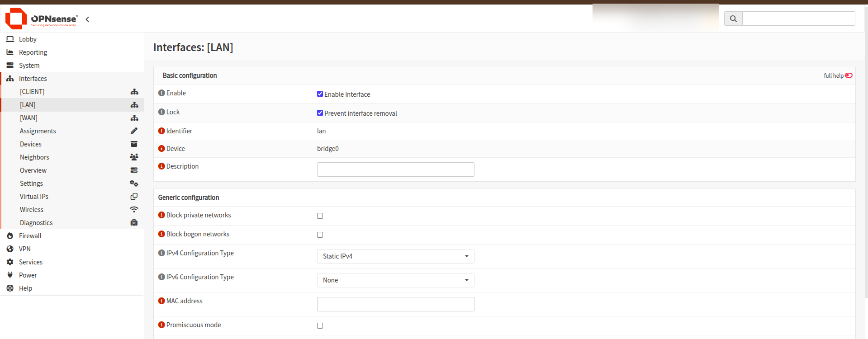This screenshot has width=868, height=339.
Task: Click into the Description text field
Action: 395,169
